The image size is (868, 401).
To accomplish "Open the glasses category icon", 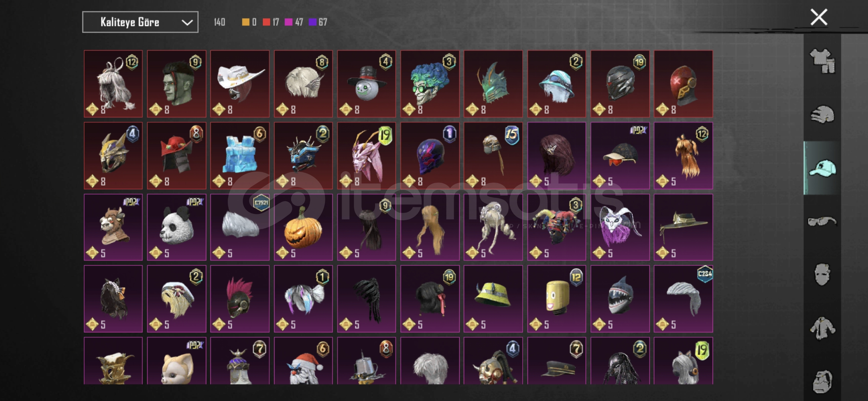I will pyautogui.click(x=822, y=221).
